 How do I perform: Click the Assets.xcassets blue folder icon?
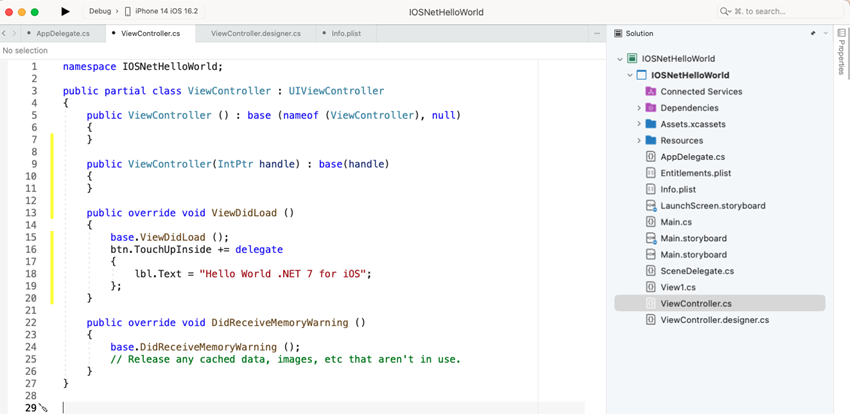tap(651, 124)
